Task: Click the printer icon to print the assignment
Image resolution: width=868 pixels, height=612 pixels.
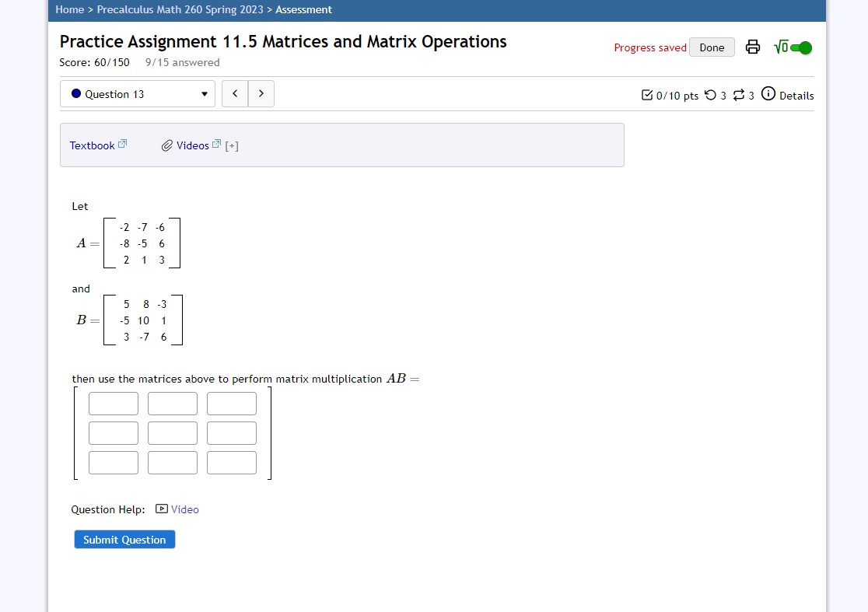Action: (x=752, y=47)
